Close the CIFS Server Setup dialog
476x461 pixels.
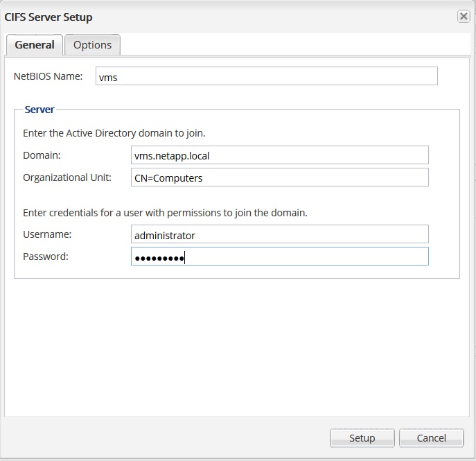(x=463, y=17)
